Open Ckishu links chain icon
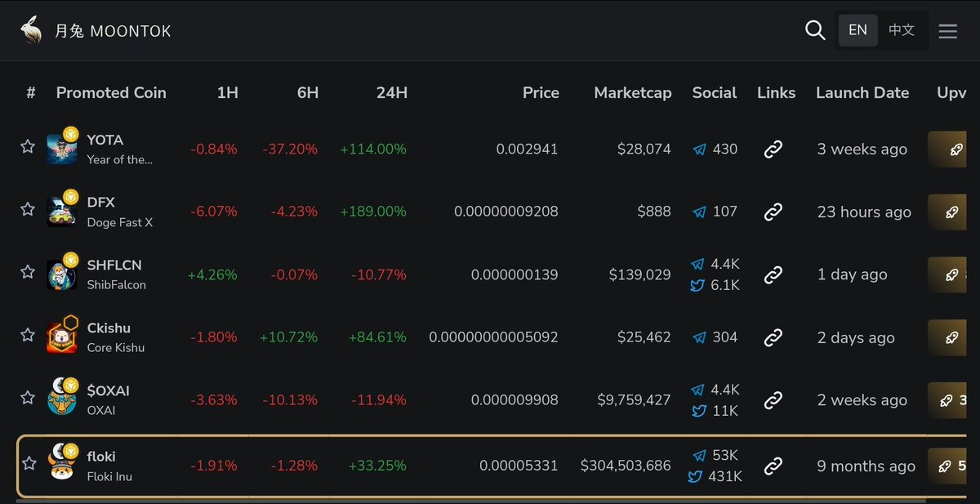 (773, 337)
